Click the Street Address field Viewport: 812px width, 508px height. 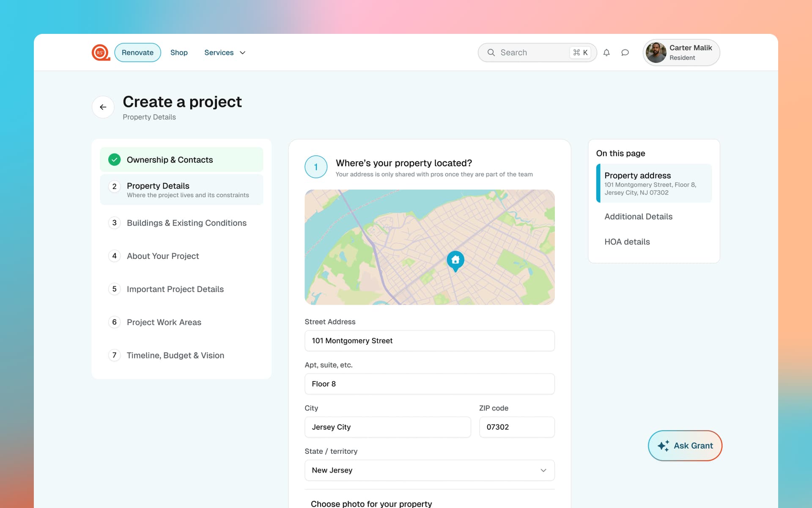(x=429, y=341)
